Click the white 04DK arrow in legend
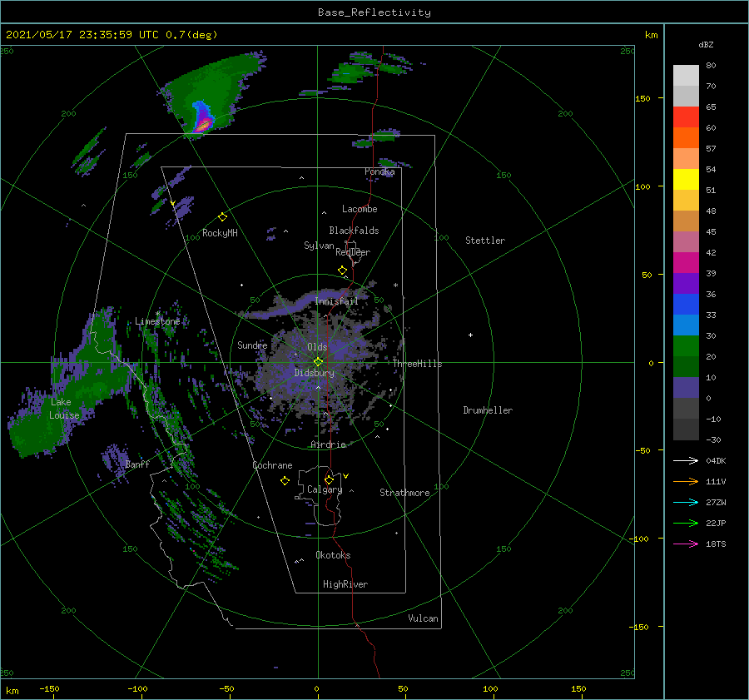 [x=686, y=460]
